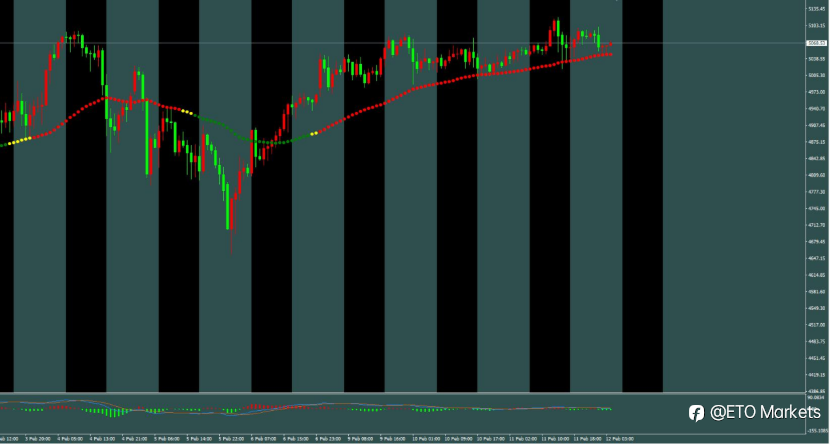The height and width of the screenshot is (444, 831).
Task: Select the 4 Feb 21:00 time label
Action: (135, 439)
